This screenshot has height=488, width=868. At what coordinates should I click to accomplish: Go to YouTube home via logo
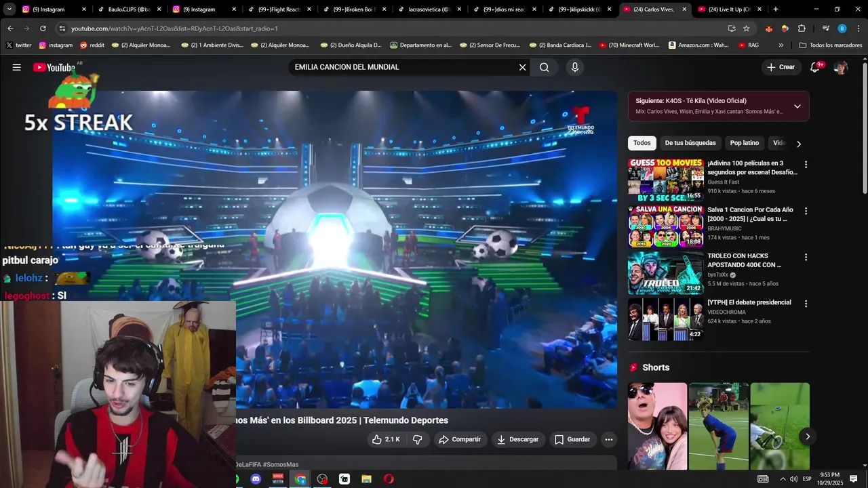[x=54, y=67]
